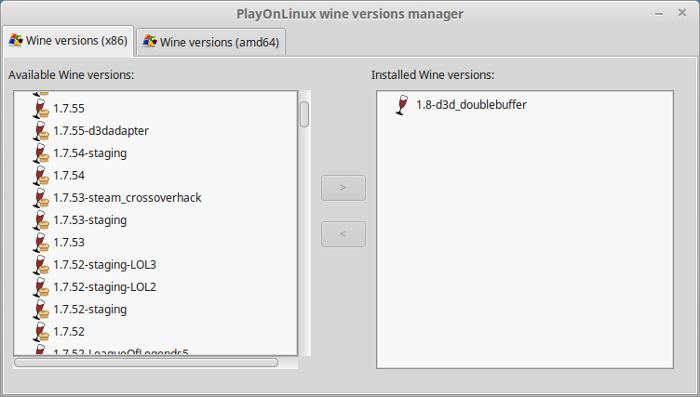The width and height of the screenshot is (700, 397).
Task: Select 1.7.54-staging version
Action: 90,153
